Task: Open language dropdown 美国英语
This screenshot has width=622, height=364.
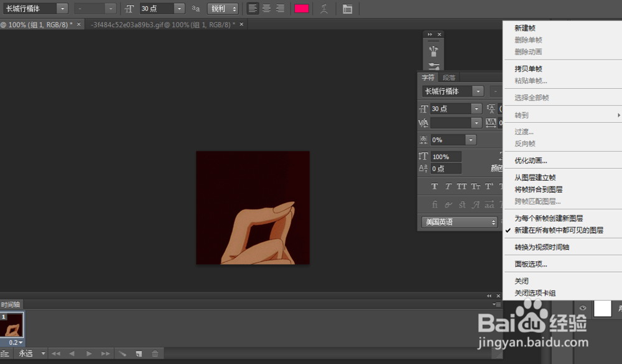Action: point(460,222)
